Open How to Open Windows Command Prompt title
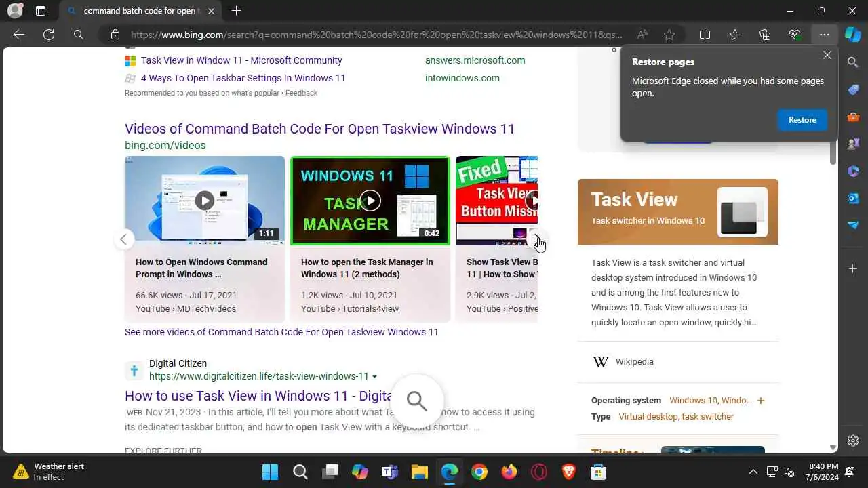Screen dimensions: 868x488 (201, 268)
